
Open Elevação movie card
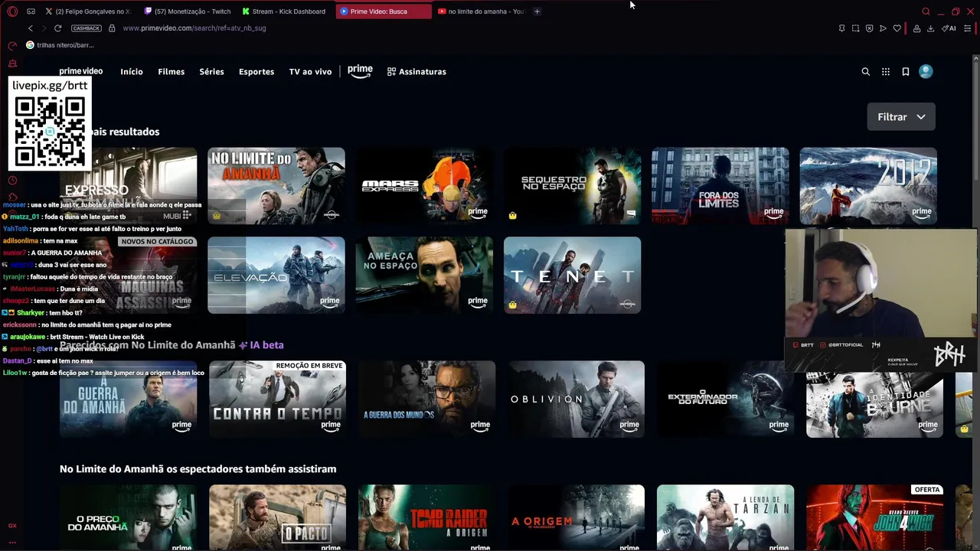click(x=276, y=275)
